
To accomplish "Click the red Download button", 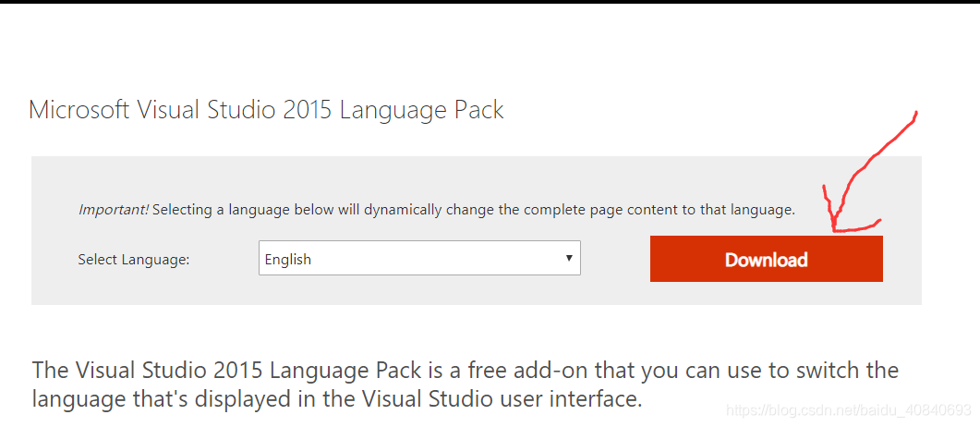I will 767,259.
